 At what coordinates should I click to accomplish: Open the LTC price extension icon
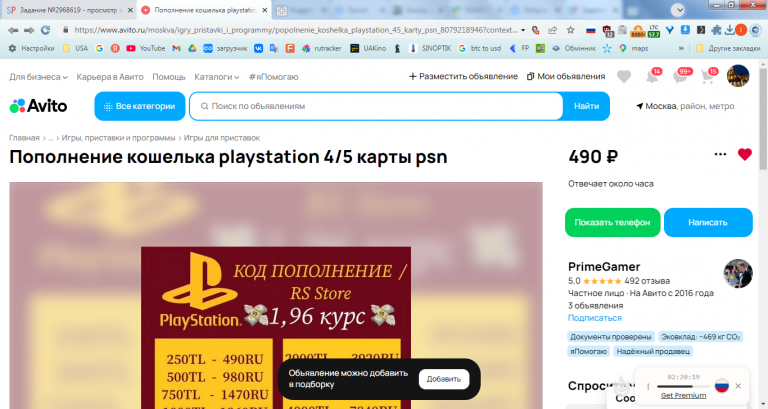click(x=653, y=31)
